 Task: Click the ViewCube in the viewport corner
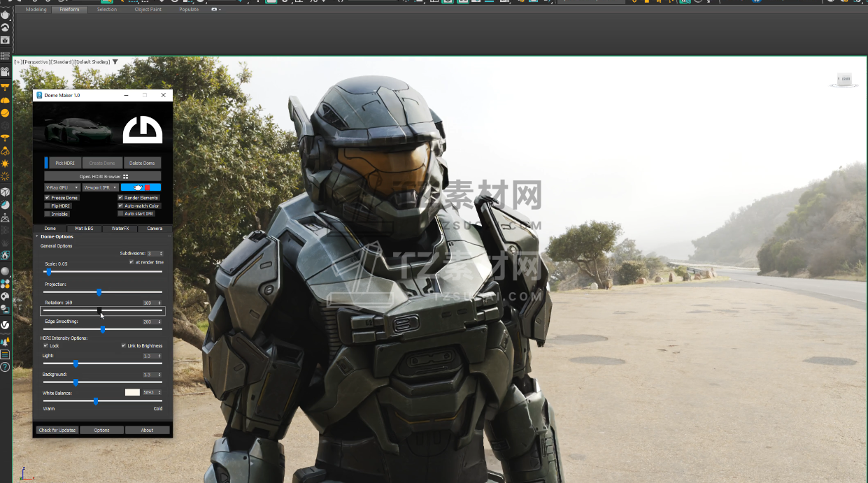point(844,80)
